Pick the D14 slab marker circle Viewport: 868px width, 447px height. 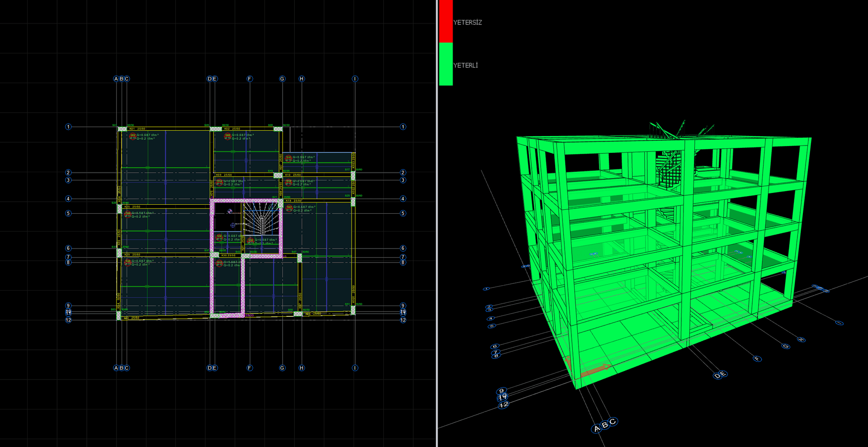pos(219,182)
